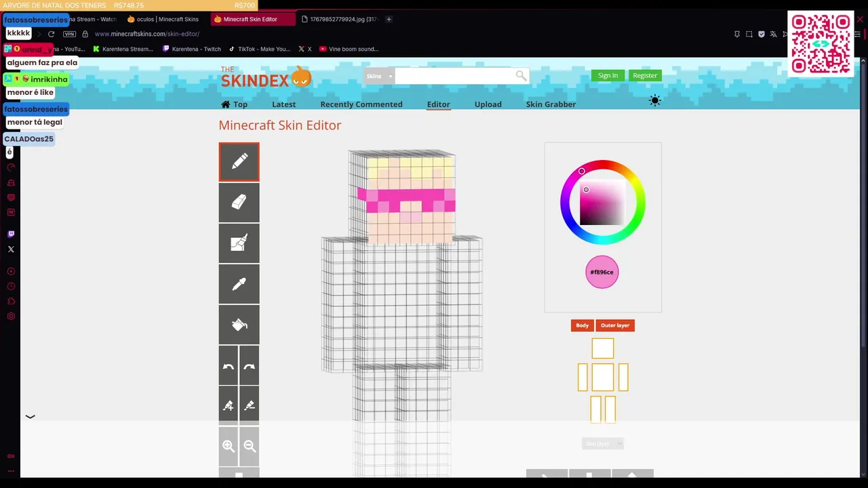Toggle the right-side arm in body selector

[623, 378]
